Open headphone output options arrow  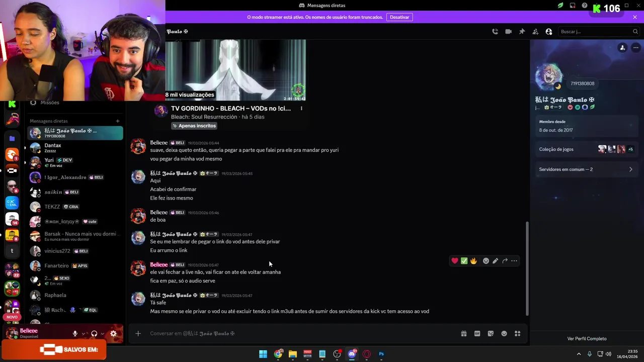(103, 333)
